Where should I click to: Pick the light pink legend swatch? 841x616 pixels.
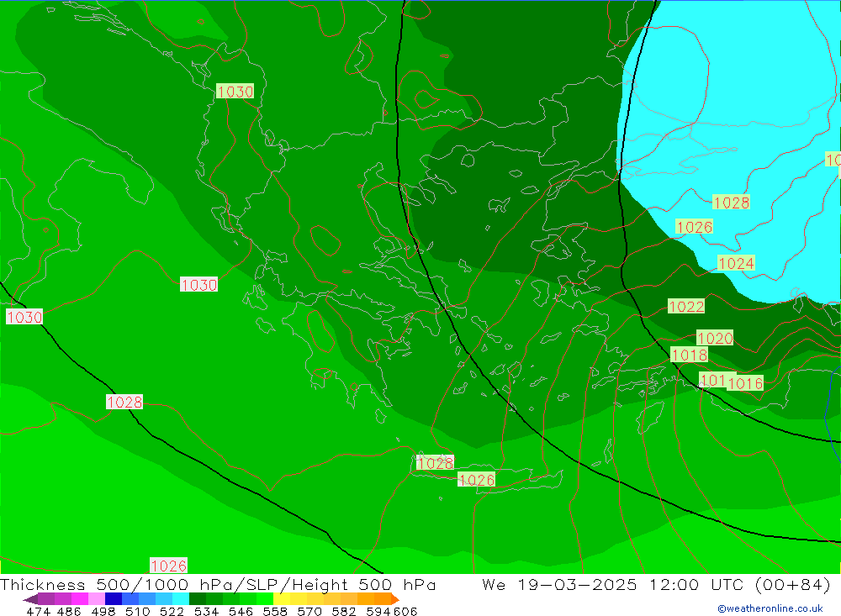[x=97, y=599]
